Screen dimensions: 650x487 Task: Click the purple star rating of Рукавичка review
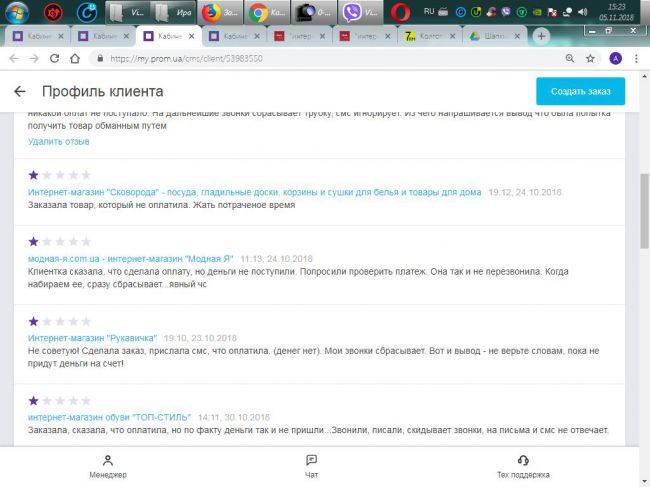34,321
